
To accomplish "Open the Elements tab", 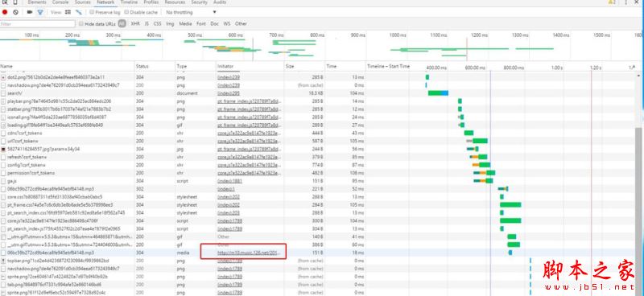I will (37, 2).
